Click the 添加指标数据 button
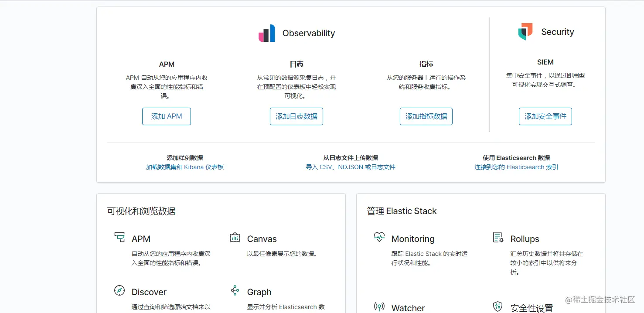Viewport: 644px width, 313px height. coord(426,116)
